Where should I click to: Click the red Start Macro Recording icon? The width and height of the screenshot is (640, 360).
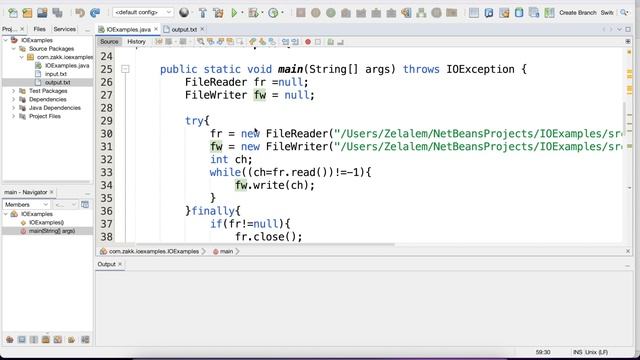point(308,42)
